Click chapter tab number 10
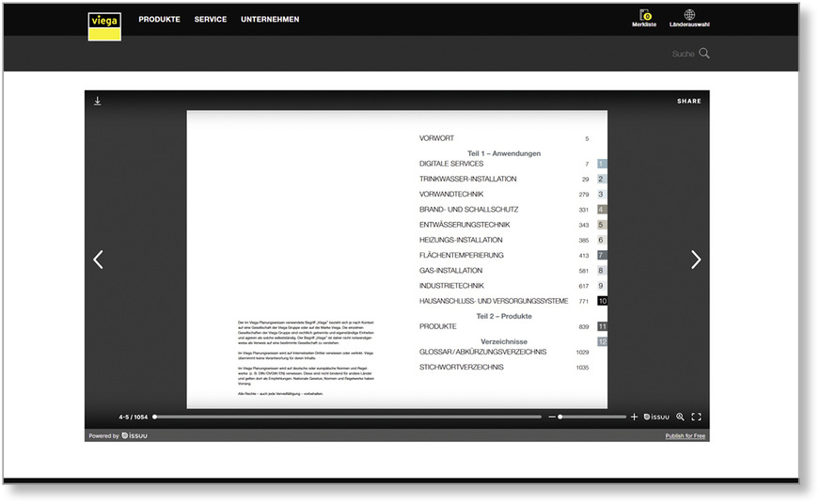The width and height of the screenshot is (820, 504). point(602,301)
